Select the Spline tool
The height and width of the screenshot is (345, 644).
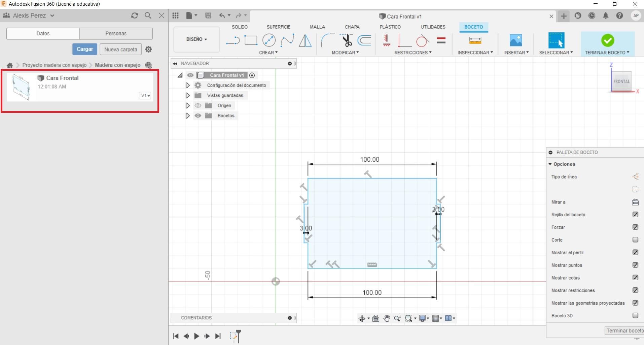tap(287, 40)
